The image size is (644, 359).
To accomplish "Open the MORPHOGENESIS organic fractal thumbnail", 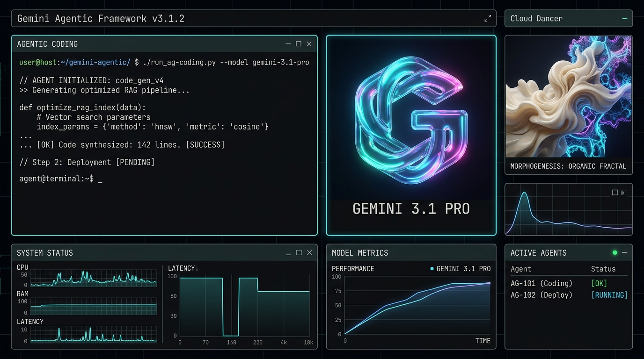I will 568,97.
